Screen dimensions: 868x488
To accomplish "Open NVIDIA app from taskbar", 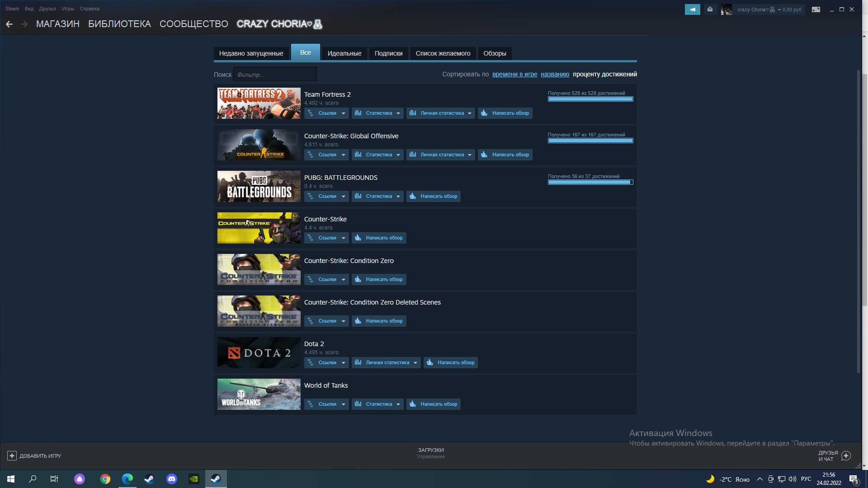I will (x=194, y=479).
